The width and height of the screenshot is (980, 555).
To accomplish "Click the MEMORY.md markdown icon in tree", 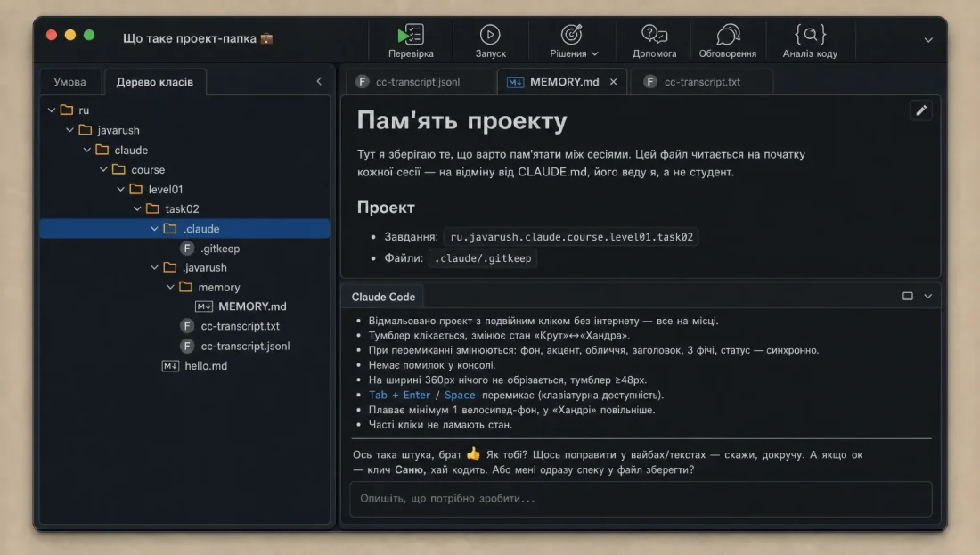I will click(204, 306).
